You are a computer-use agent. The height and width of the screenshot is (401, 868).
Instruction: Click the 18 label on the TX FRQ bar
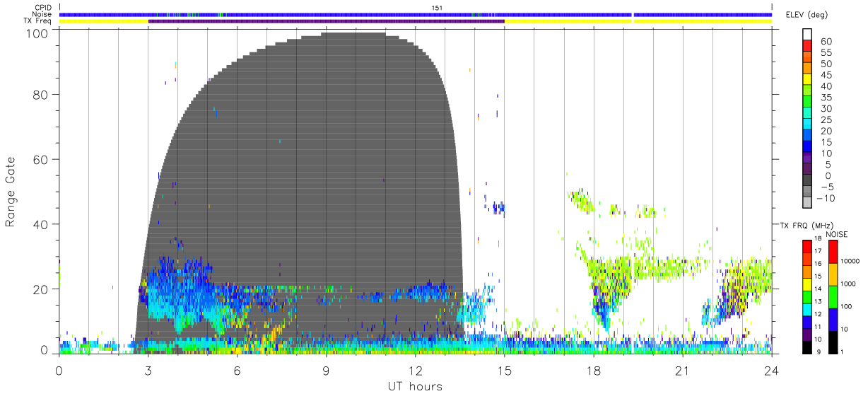(818, 238)
